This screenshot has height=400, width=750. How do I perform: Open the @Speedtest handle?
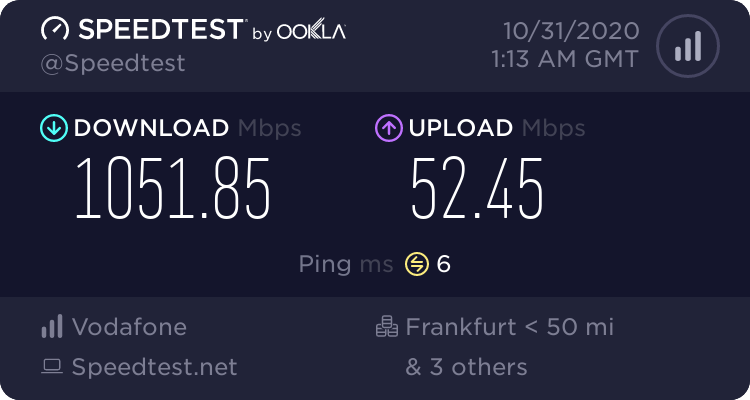[x=113, y=63]
